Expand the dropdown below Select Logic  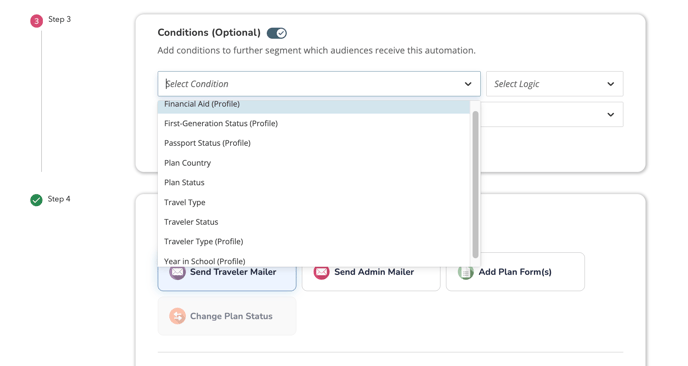click(610, 115)
